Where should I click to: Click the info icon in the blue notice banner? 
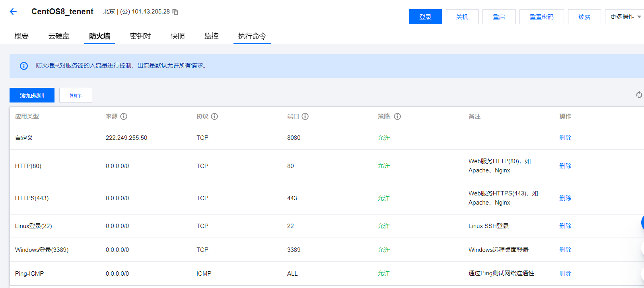24,66
